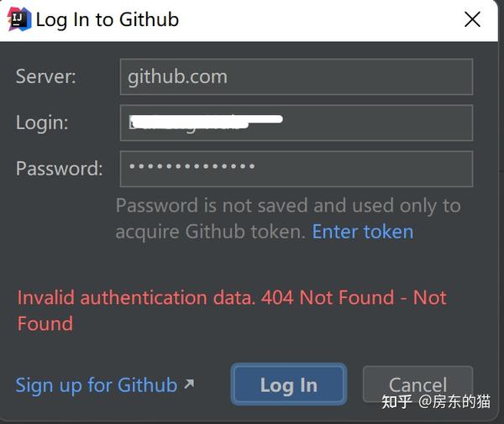Click the Password is not saved hint text

coord(288,219)
